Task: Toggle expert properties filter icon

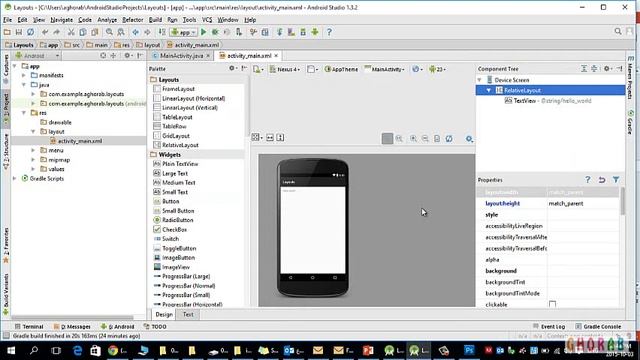Action: point(616,180)
